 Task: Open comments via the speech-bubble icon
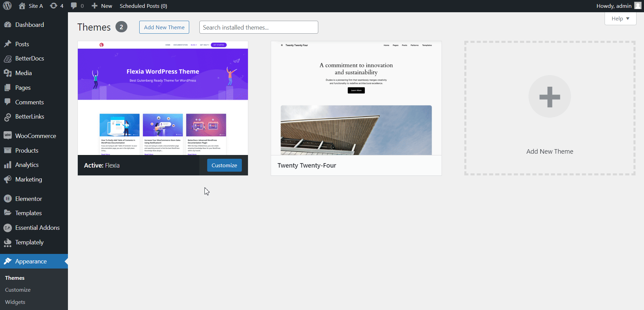(74, 5)
